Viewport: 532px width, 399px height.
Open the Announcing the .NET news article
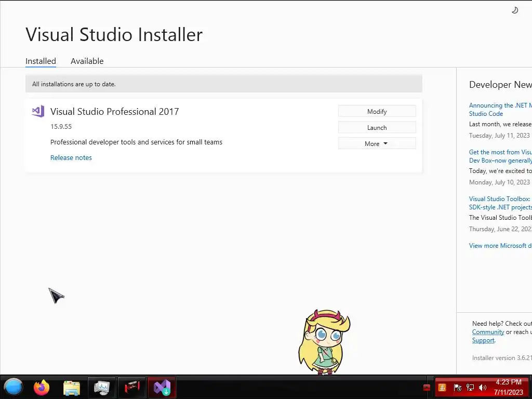point(500,109)
